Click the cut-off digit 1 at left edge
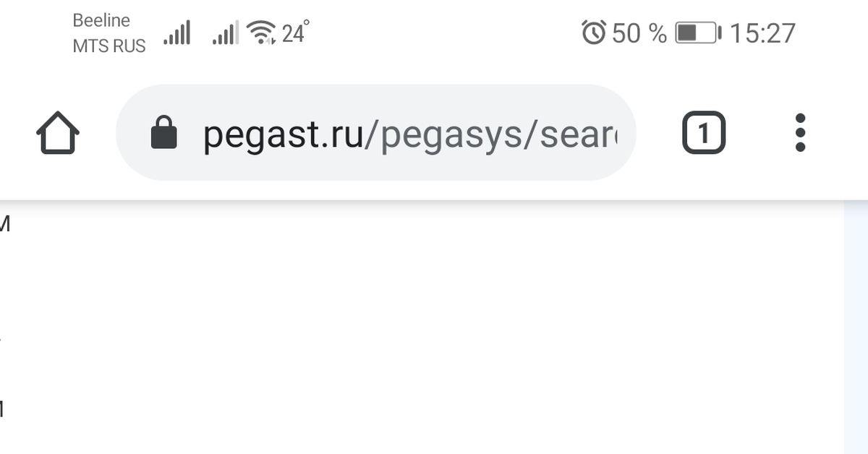Viewport: 868px width, 454px height. tap(2, 410)
